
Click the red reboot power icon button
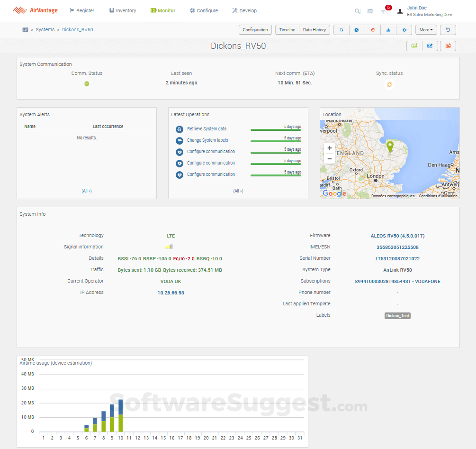[x=373, y=30]
